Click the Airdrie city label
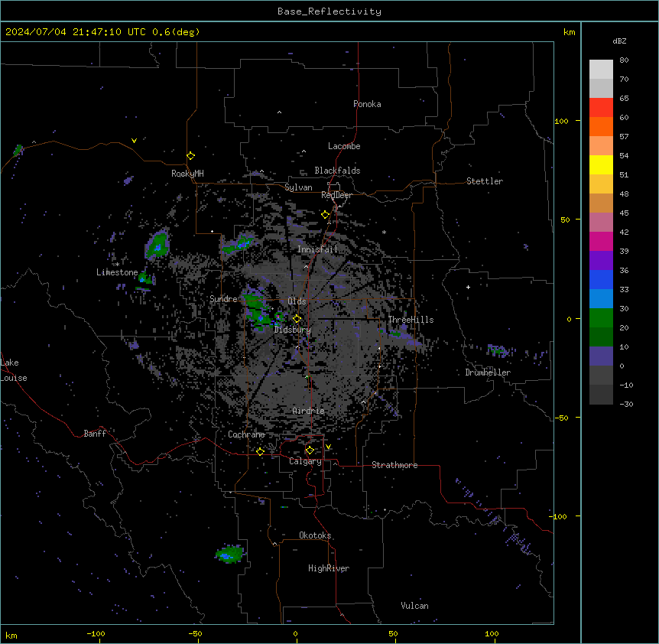The width and height of the screenshot is (659, 644). tap(309, 411)
